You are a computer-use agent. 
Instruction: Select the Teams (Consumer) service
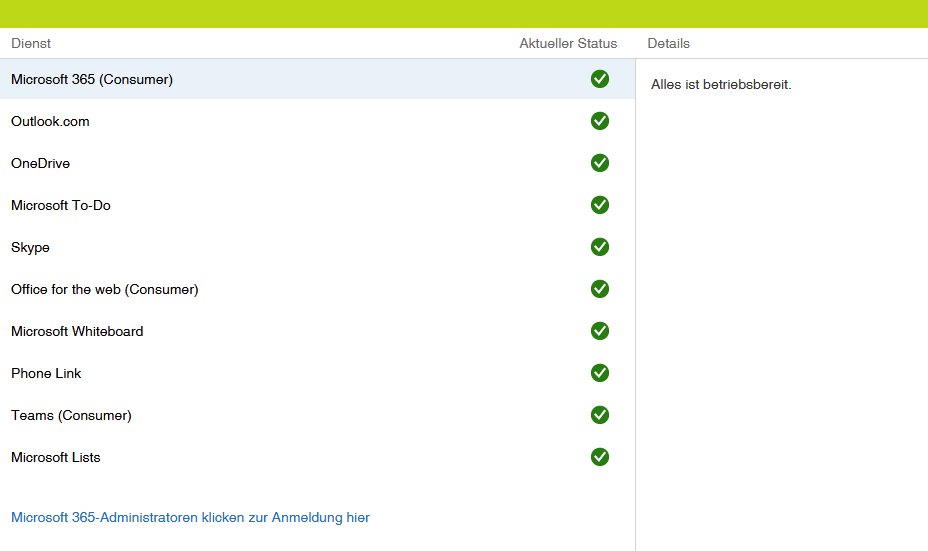coord(317,415)
